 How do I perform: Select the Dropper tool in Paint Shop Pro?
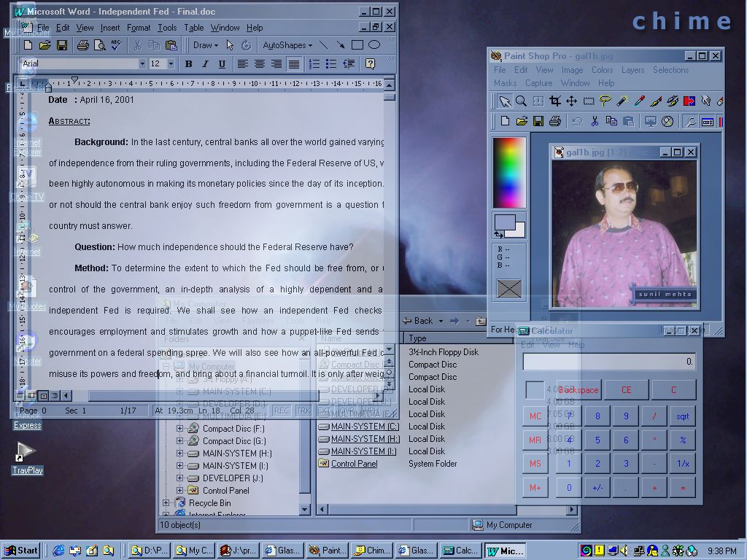(638, 101)
